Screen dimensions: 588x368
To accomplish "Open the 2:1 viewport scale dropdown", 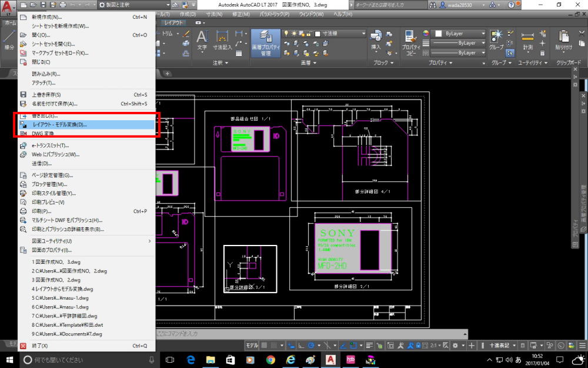I will (434, 346).
